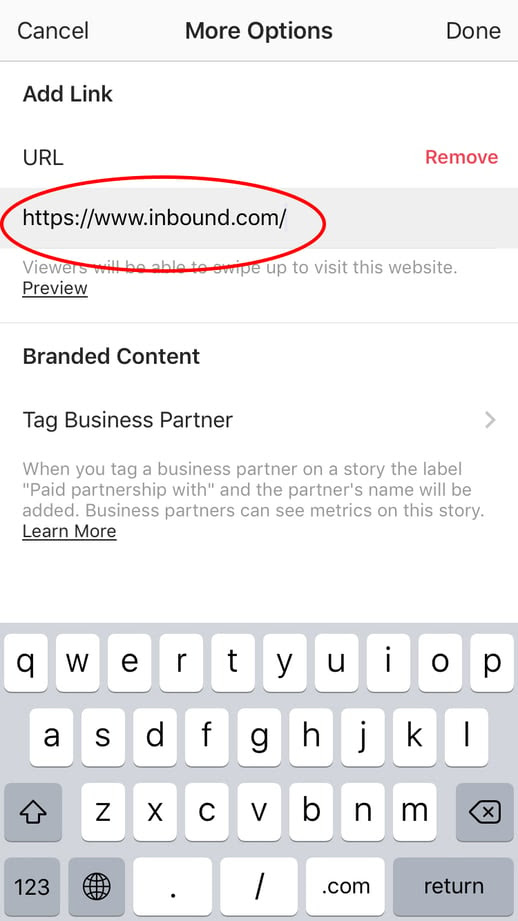This screenshot has width=518, height=921.
Task: Tap Cancel in the header
Action: coord(53,31)
